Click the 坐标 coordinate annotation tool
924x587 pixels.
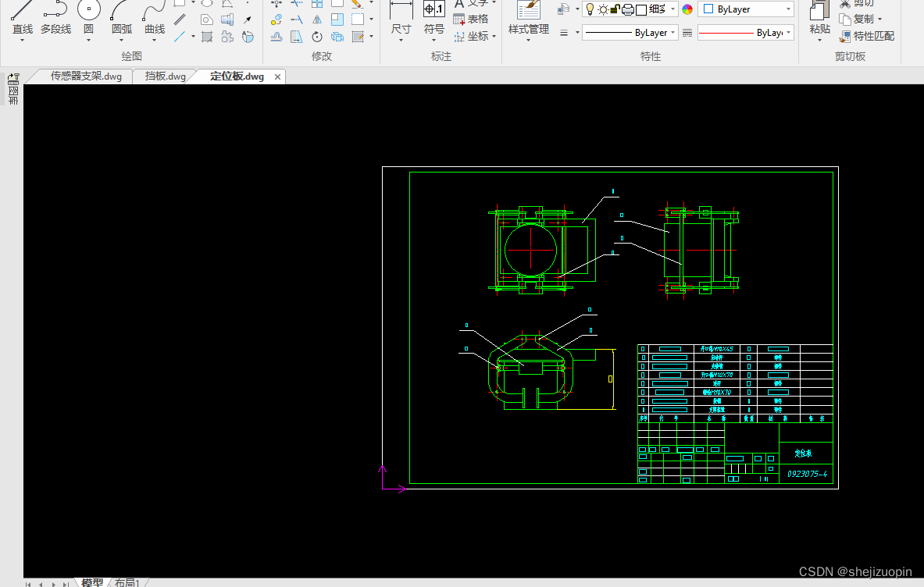472,37
